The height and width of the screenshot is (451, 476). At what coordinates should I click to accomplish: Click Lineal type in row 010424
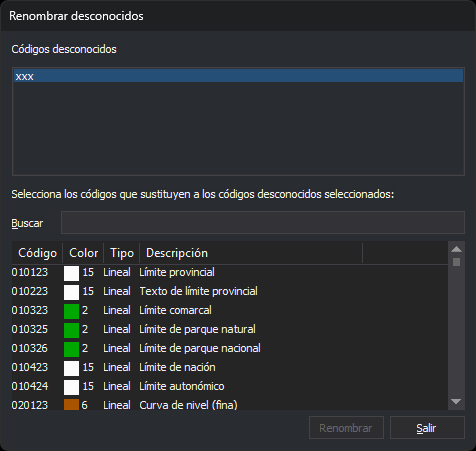(x=117, y=386)
